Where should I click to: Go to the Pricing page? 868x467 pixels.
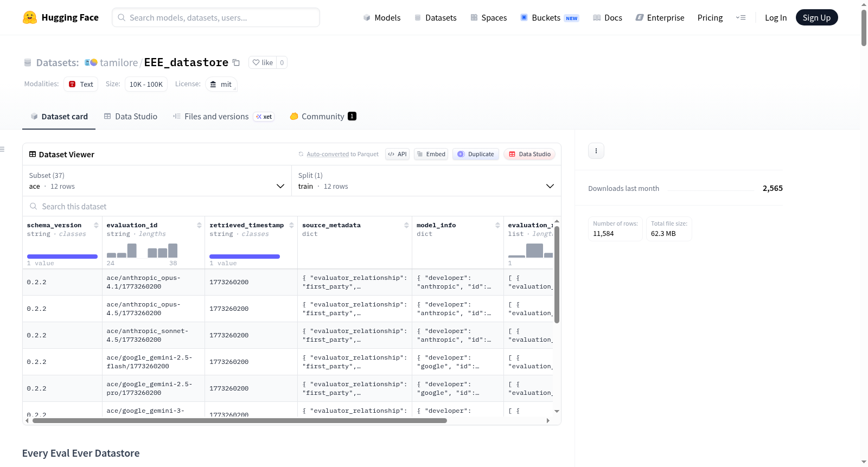point(710,17)
